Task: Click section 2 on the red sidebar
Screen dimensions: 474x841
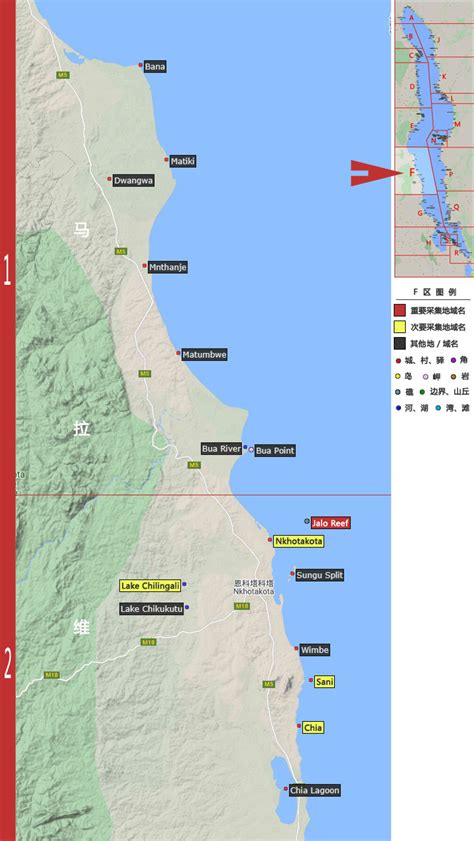Action: (x=8, y=663)
